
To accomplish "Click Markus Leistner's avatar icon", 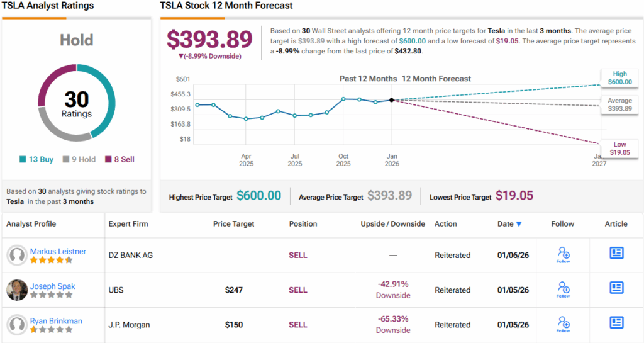I will click(x=17, y=255).
